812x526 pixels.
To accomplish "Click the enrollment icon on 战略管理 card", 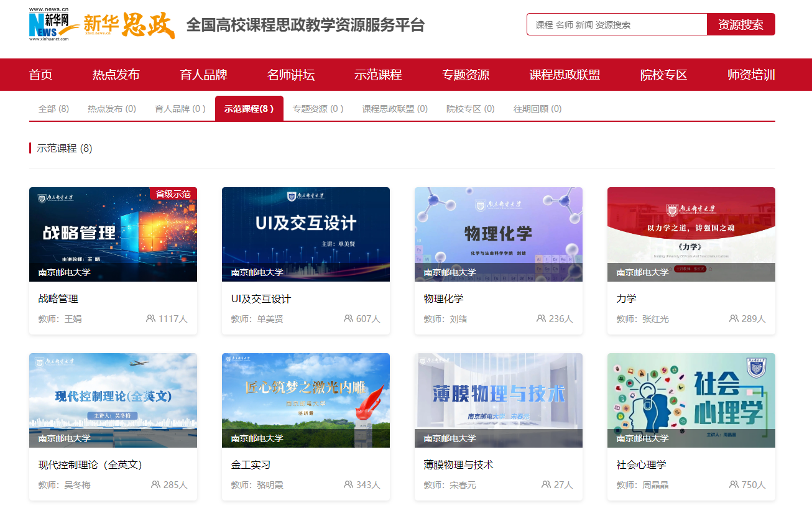I will (150, 318).
